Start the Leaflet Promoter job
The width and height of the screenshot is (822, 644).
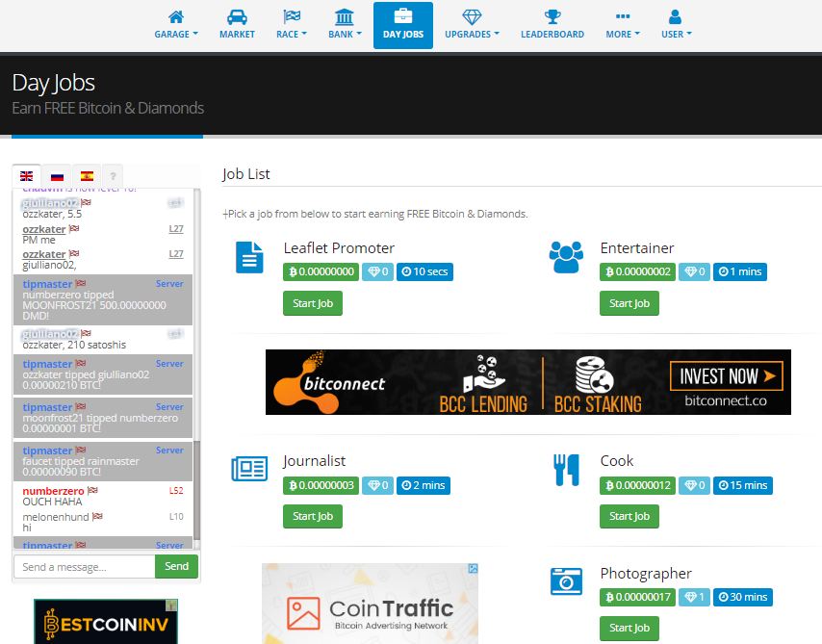313,303
